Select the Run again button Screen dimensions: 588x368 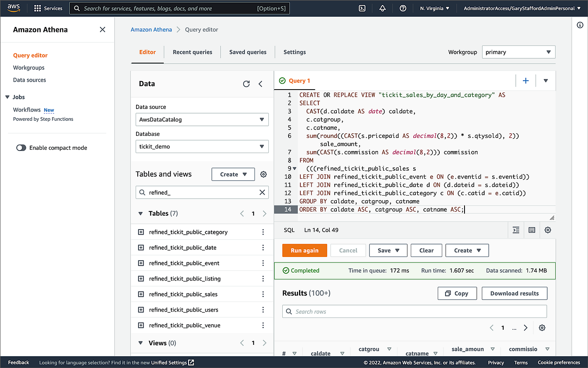(304, 250)
